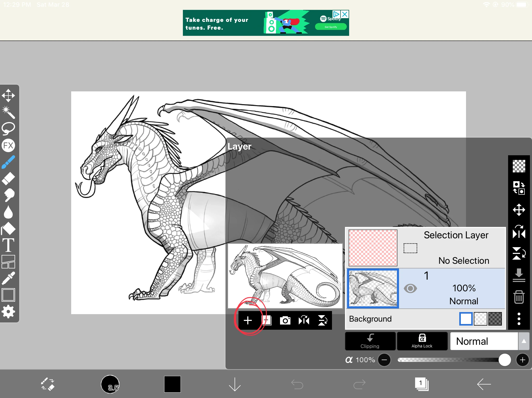
Task: Expand blend mode list arrow
Action: 524,341
